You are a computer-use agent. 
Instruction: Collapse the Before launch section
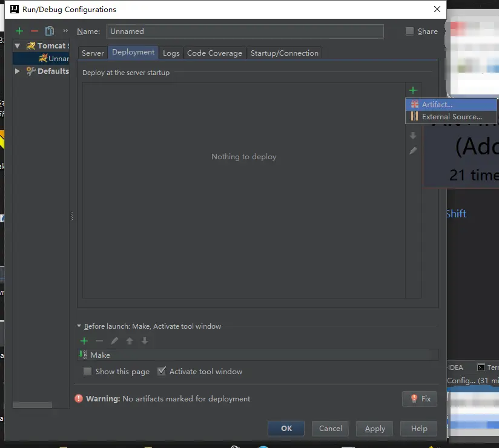[79, 326]
